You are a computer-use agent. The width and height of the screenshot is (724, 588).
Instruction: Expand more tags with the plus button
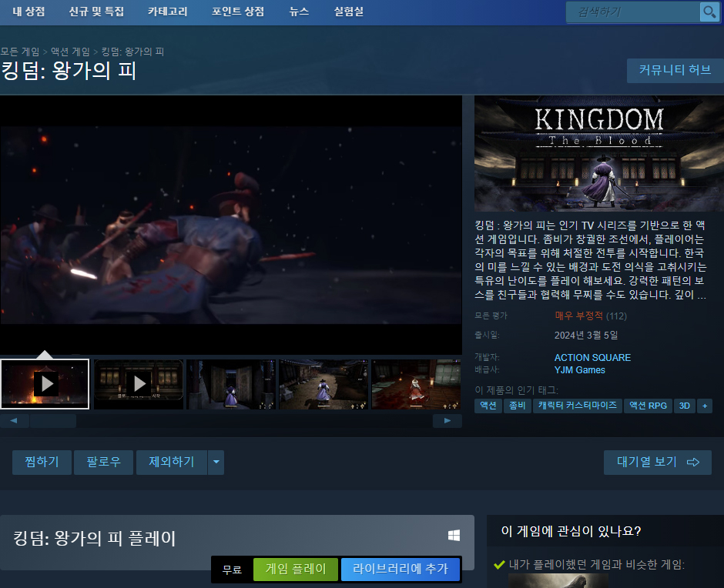pos(705,406)
